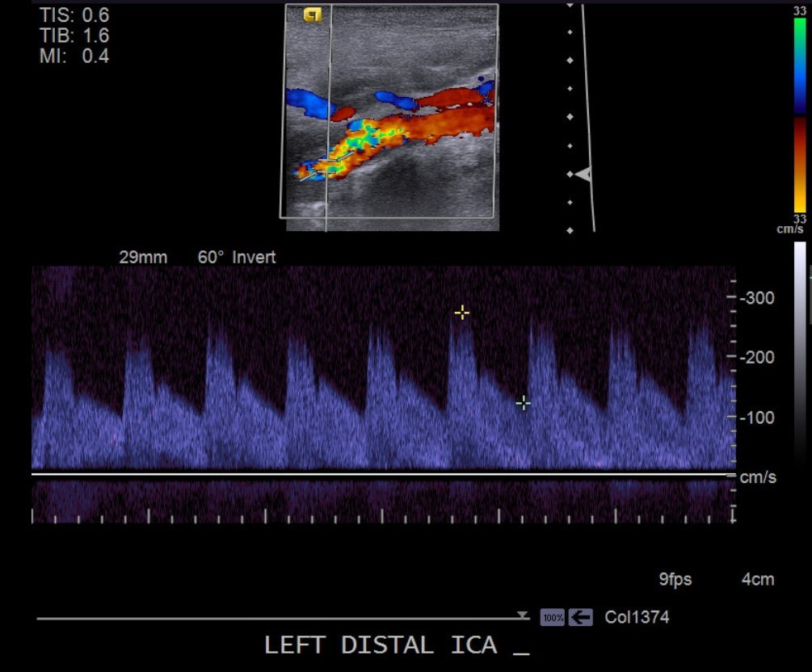812x672 pixels.
Task: Select the yellow peak systolic caliper cross
Action: (x=461, y=313)
